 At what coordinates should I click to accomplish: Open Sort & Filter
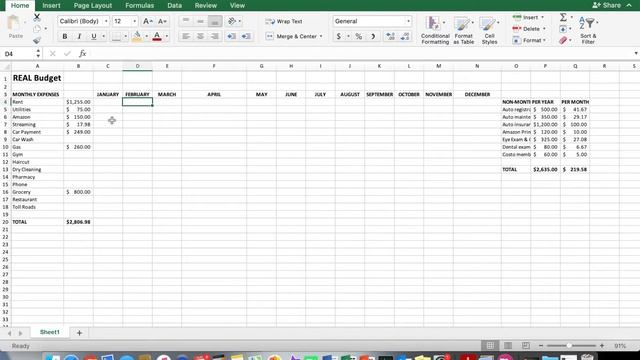point(588,30)
